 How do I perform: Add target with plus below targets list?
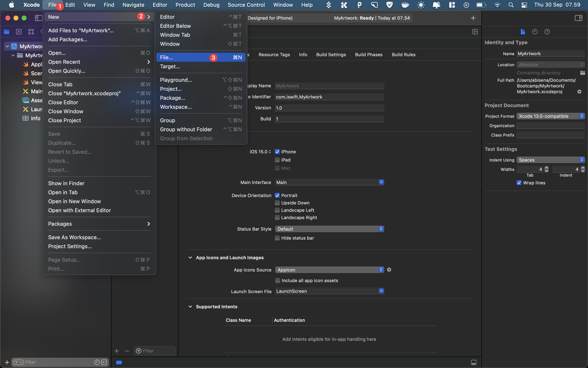click(x=117, y=351)
